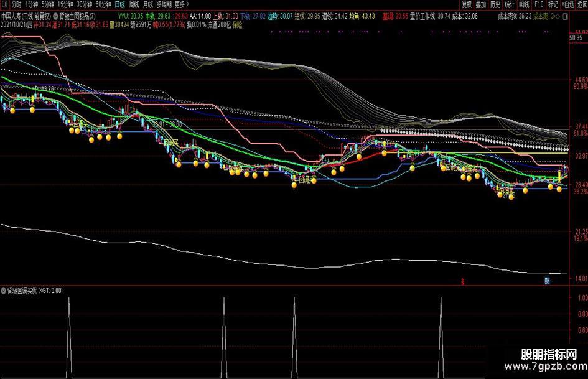Click the blue 财 marker at chart bottom
588x379 pixels.
click(x=547, y=281)
